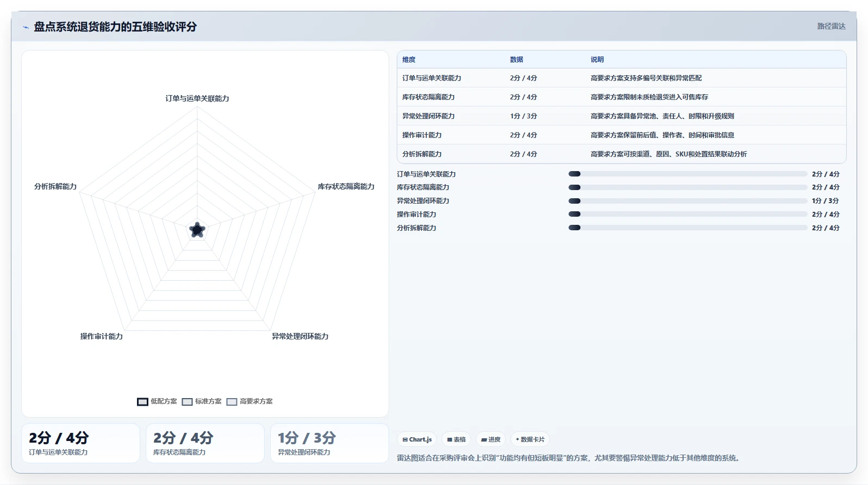Click the small icon before the panel title
Image resolution: width=868 pixels, height=485 pixels.
[26, 27]
